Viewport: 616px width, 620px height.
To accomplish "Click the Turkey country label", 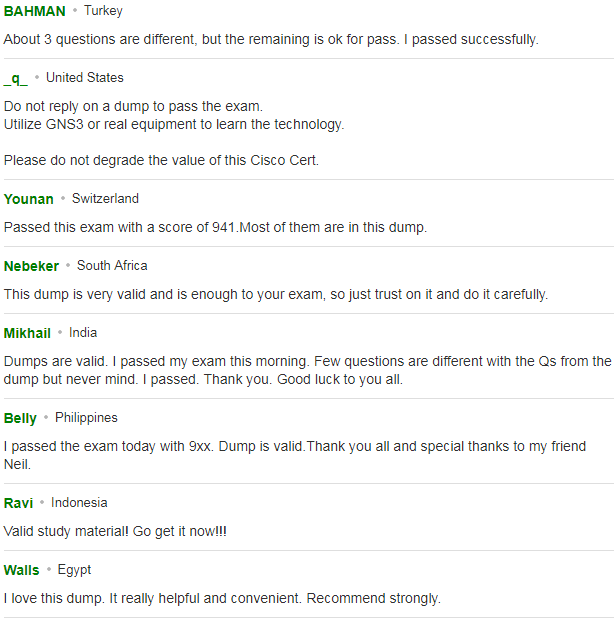I will [x=103, y=11].
